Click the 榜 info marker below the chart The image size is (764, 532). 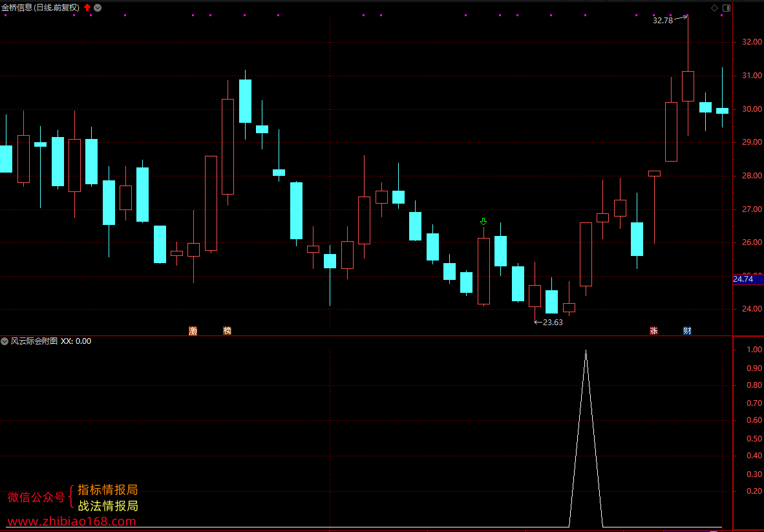(227, 331)
